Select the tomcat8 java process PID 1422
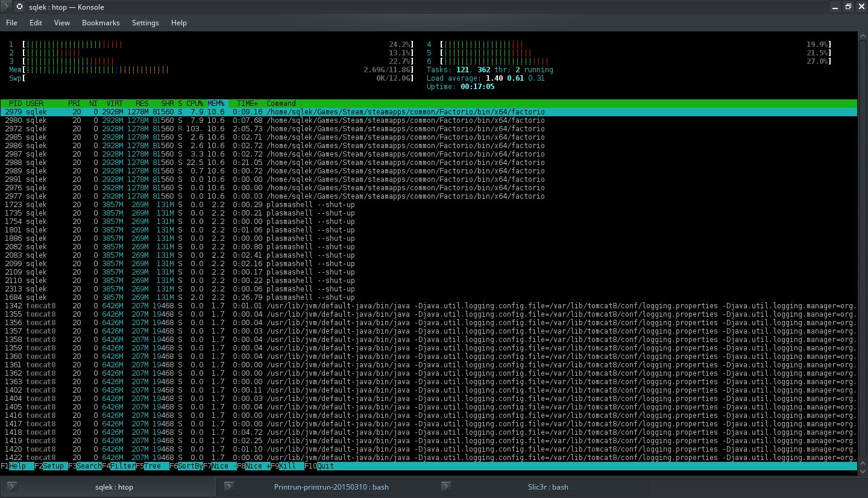 coord(429,458)
